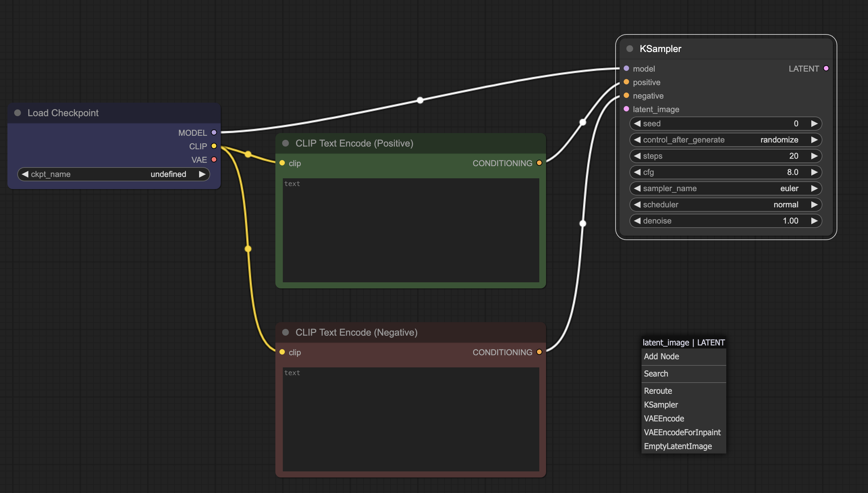Open the sampler_name euler dropdown

(x=725, y=188)
